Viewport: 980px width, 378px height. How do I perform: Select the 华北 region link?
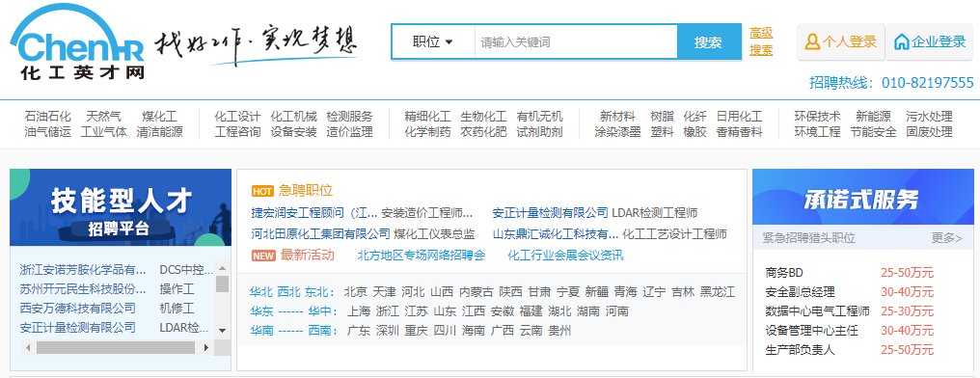[x=261, y=292]
